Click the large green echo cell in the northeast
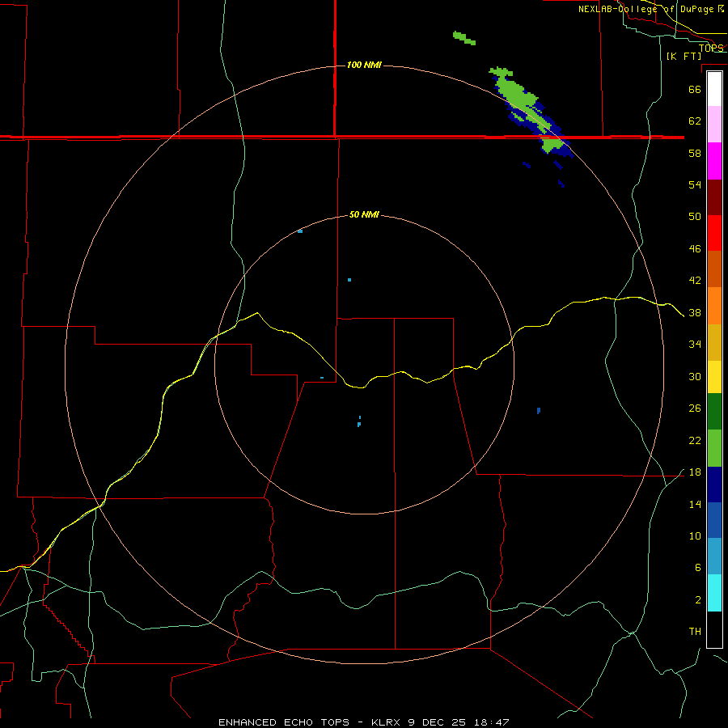 (520, 99)
